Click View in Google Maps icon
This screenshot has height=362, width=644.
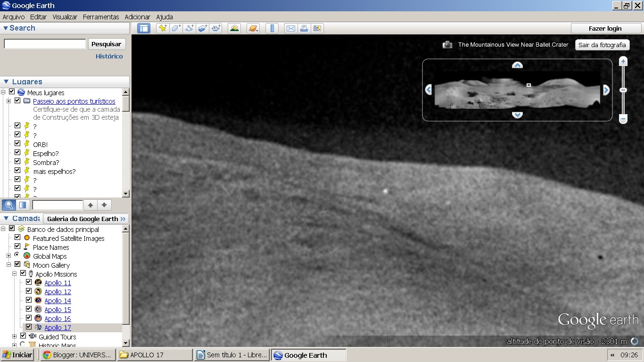pos(317,28)
